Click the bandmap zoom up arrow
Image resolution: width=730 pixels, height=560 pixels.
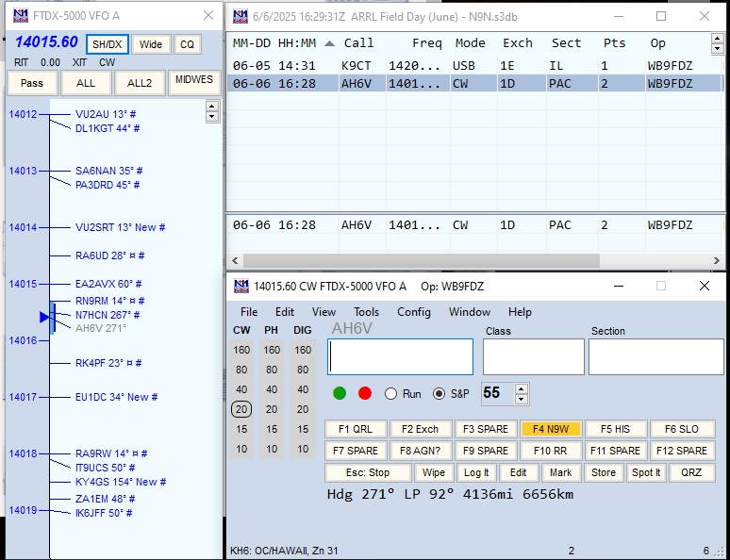pos(212,106)
